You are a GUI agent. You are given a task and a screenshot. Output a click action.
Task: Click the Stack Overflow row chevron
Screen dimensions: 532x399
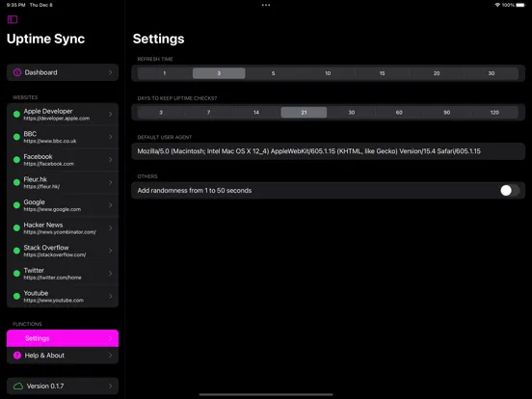[110, 251]
